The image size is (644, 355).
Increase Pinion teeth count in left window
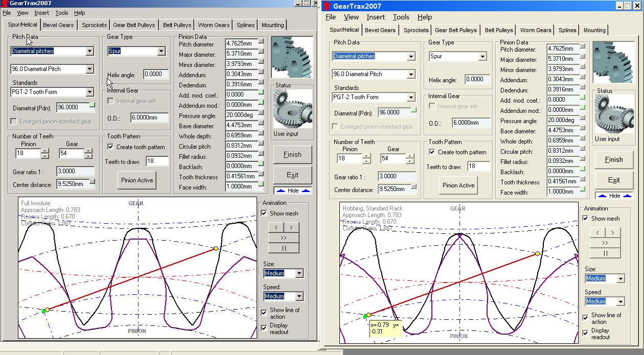click(x=45, y=151)
